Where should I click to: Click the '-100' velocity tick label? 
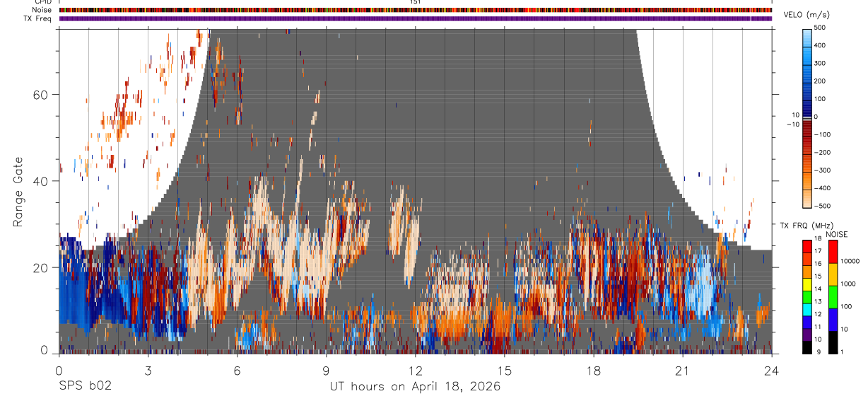tap(822, 134)
